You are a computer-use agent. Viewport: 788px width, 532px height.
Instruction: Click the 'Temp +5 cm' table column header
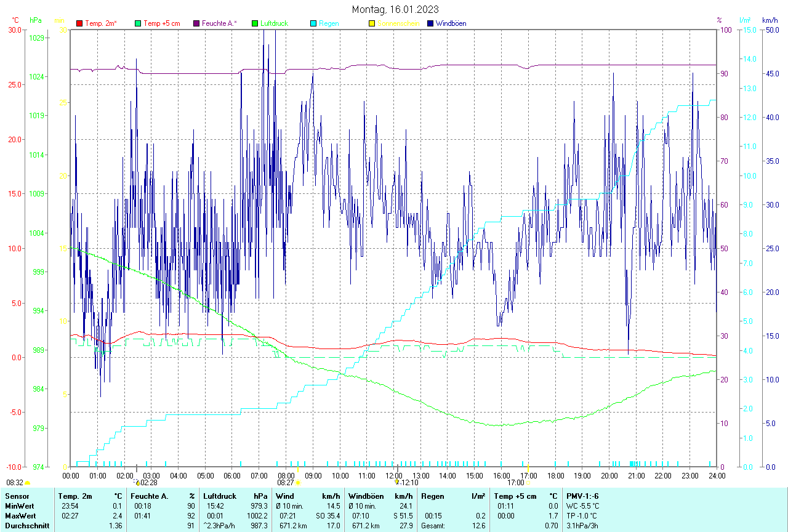tap(514, 496)
